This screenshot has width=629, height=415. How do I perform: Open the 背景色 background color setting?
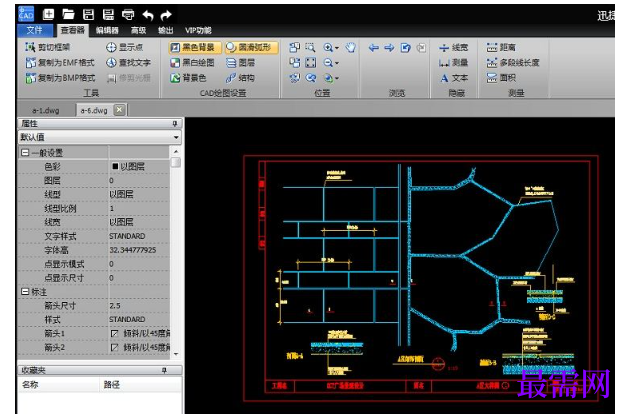[189, 78]
